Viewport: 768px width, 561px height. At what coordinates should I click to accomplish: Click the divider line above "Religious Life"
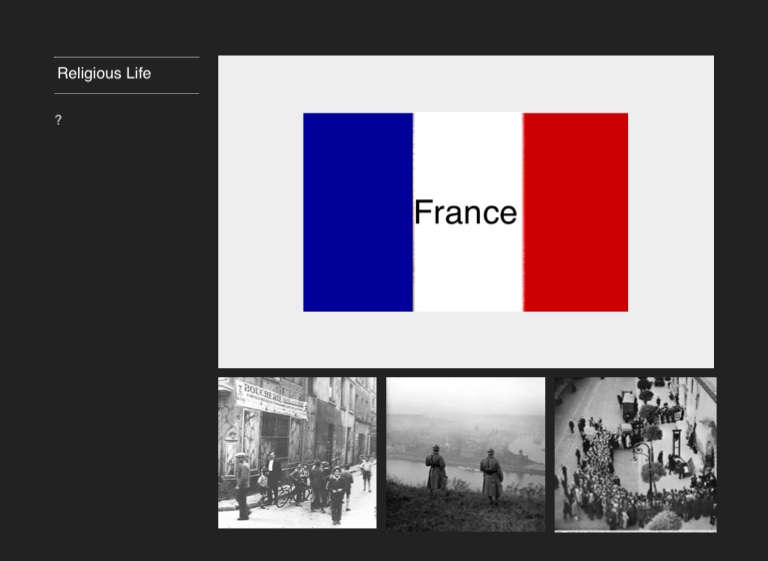point(126,57)
